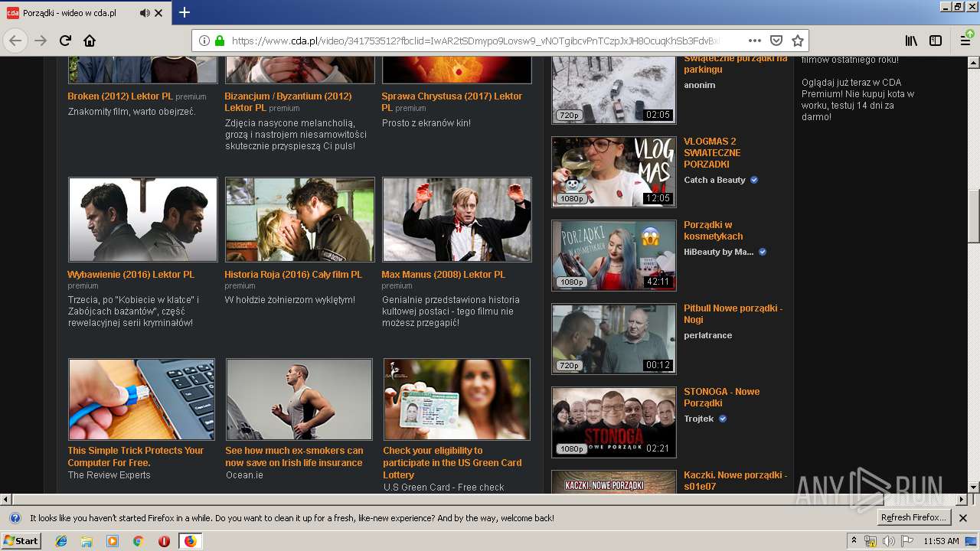The width and height of the screenshot is (980, 551).
Task: Click the horizontal scrollbar left arrow
Action: tap(6, 499)
